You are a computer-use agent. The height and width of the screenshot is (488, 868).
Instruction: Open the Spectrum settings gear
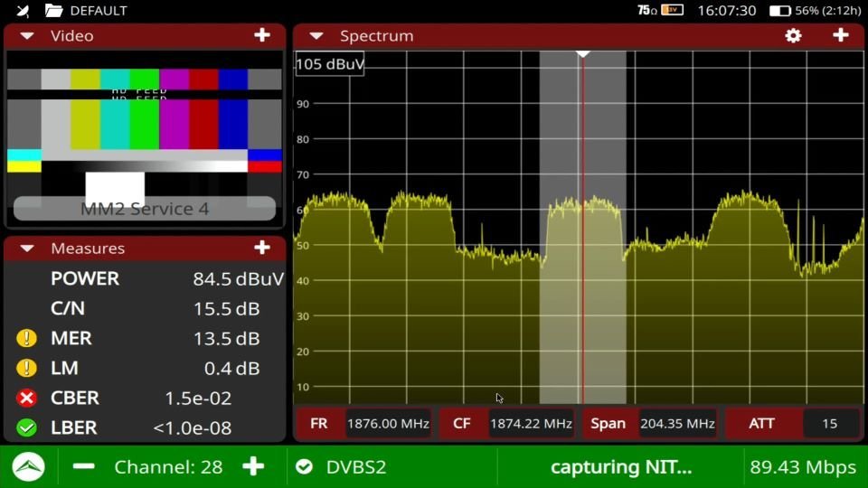[x=793, y=36]
